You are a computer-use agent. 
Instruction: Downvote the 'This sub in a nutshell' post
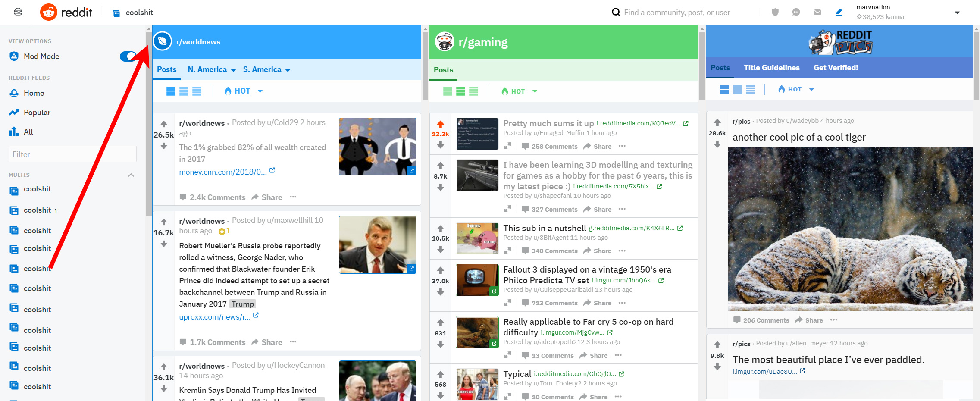coord(440,249)
